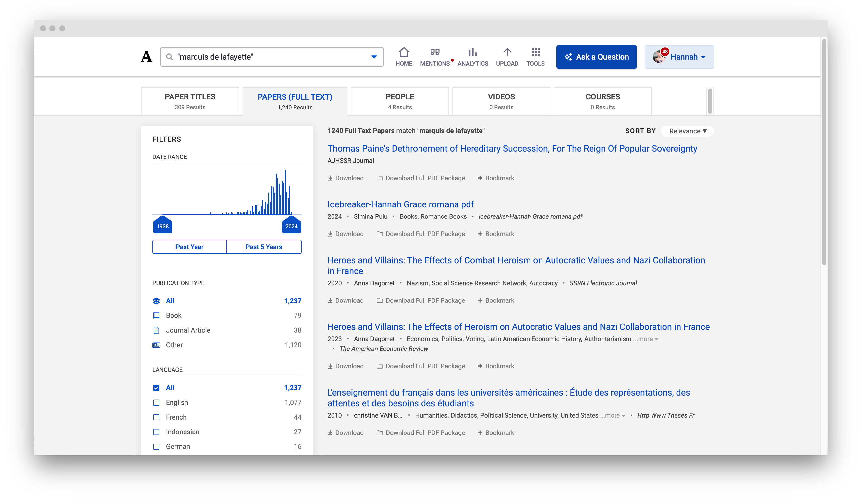Screen dimensions: 862x504
Task: Check the German language filter
Action: pos(156,446)
